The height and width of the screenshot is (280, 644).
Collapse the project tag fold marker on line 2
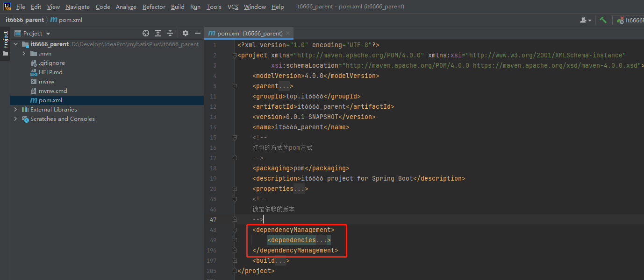pyautogui.click(x=235, y=56)
